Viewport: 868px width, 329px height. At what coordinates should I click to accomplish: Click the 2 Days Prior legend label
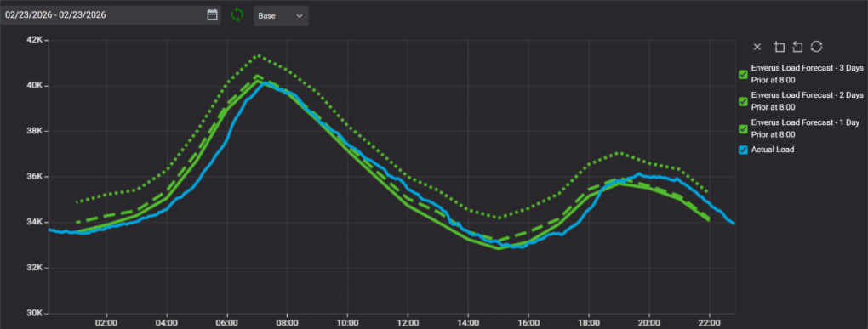(x=807, y=102)
